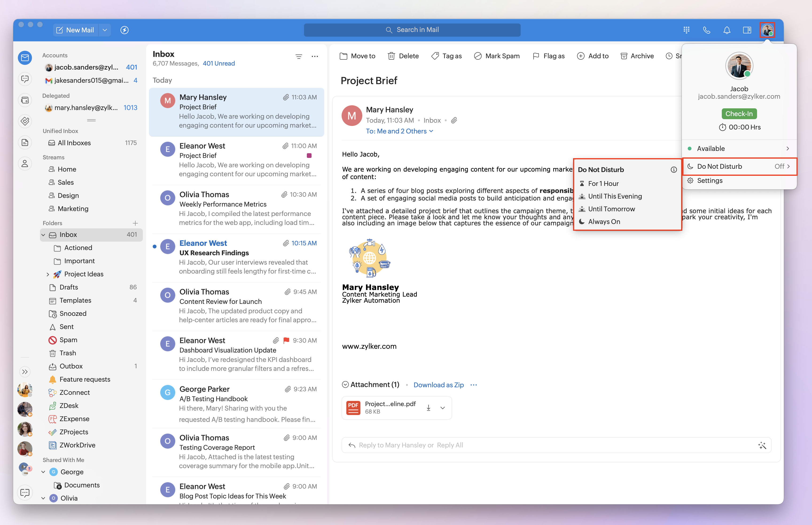Click the Search in Mail field
This screenshot has height=525, width=812.
[x=412, y=30]
